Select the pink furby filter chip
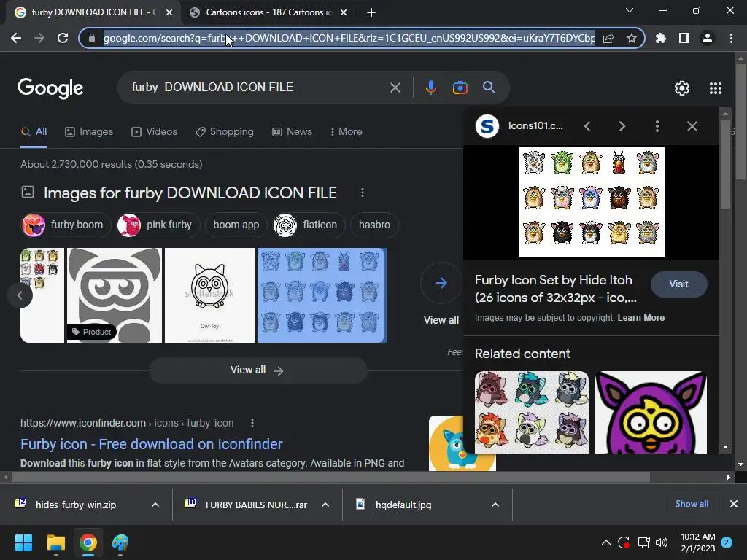 158,225
